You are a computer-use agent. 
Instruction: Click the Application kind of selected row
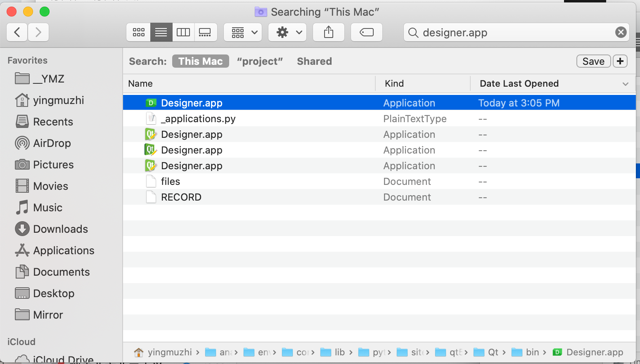pyautogui.click(x=409, y=103)
